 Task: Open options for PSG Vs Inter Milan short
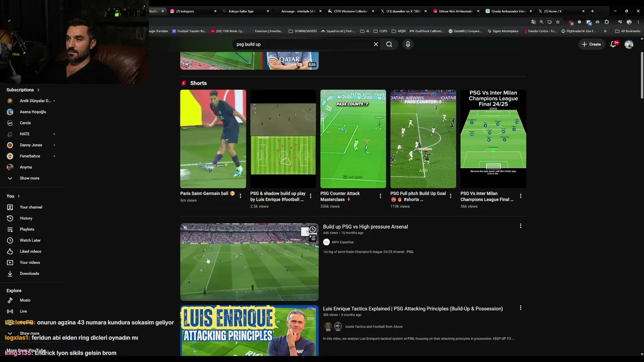point(520,196)
